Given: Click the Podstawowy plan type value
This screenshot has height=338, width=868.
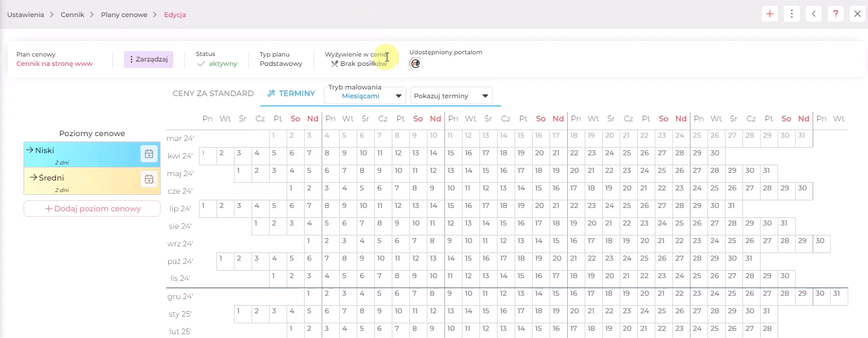Looking at the screenshot, I should click(281, 64).
